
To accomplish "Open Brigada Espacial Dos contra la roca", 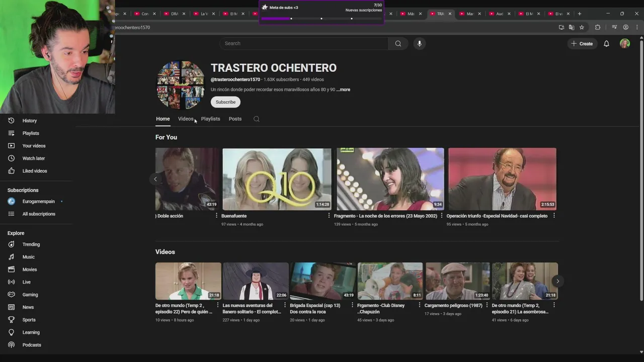I will 315,309.
